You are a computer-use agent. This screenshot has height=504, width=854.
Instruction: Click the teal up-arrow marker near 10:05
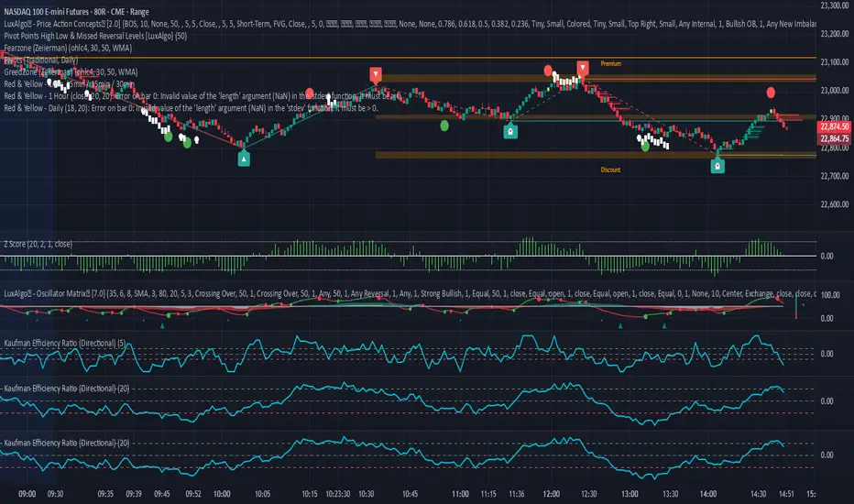click(244, 159)
